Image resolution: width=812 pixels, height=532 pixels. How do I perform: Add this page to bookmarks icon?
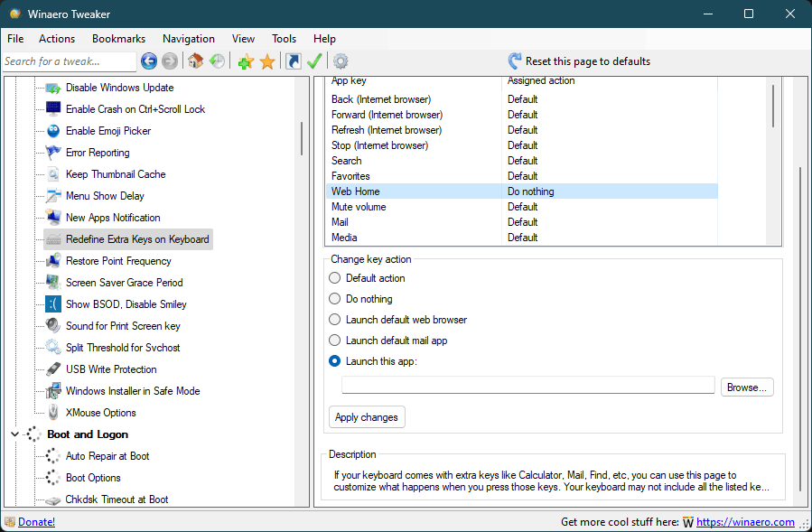(246, 61)
